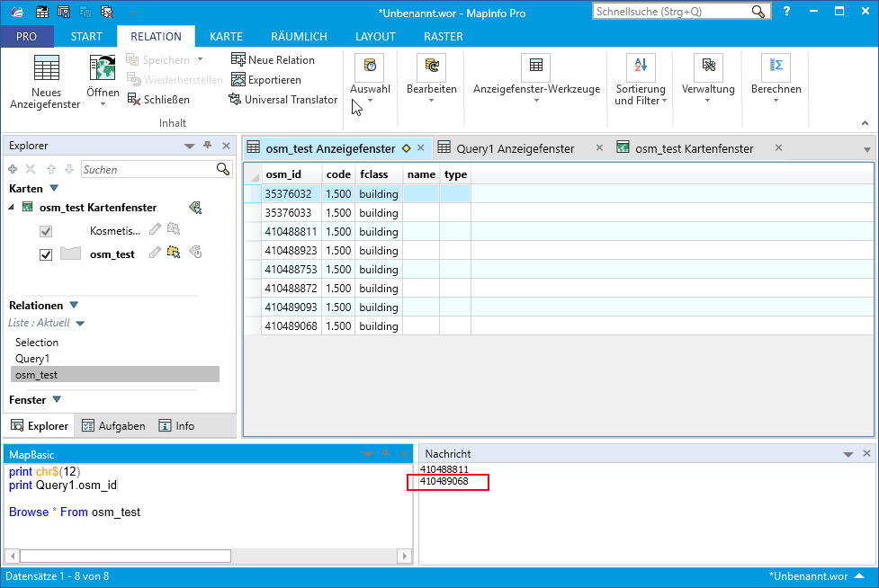Open the Berechnen ribbon group
Screen dimensions: 879x588
click(x=776, y=79)
